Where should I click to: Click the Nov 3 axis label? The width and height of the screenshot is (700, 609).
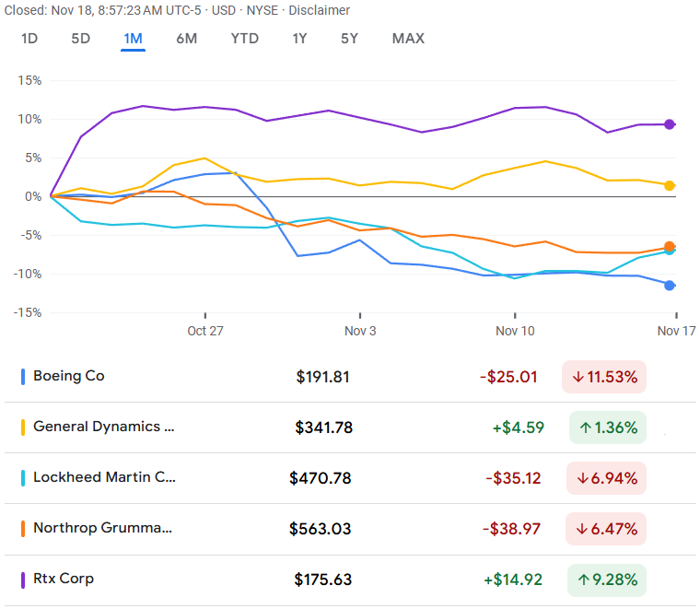(x=360, y=331)
